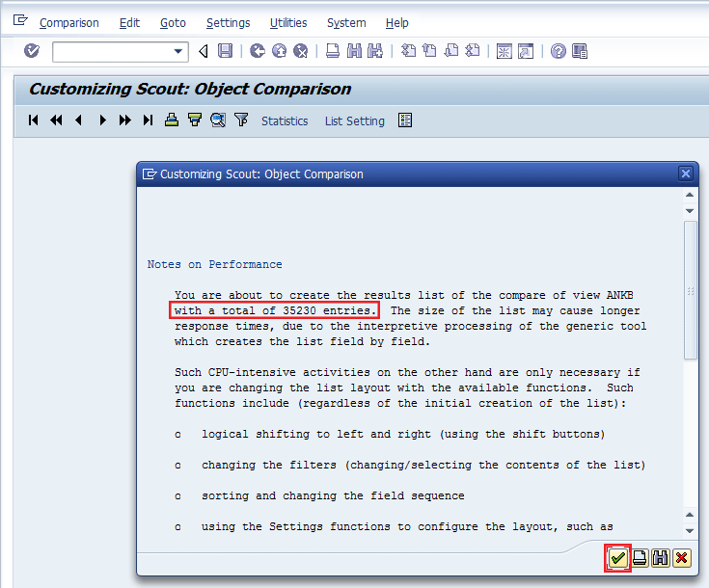Click the binoculars find icon in dialog footer

pyautogui.click(x=661, y=558)
